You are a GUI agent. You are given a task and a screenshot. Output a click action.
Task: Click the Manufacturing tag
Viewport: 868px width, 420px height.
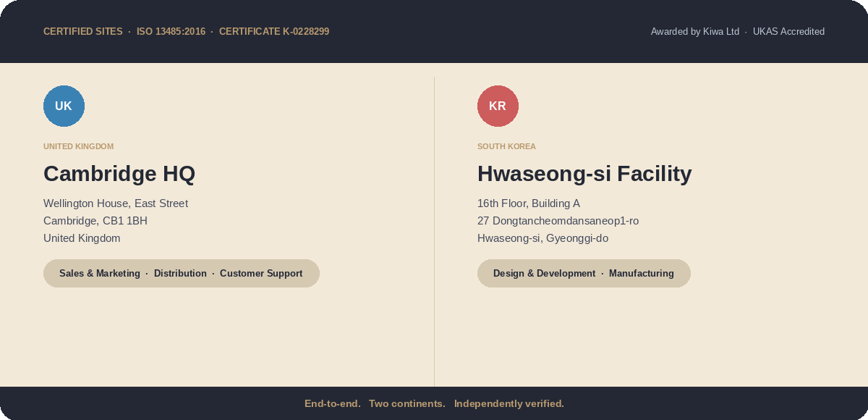(x=641, y=274)
